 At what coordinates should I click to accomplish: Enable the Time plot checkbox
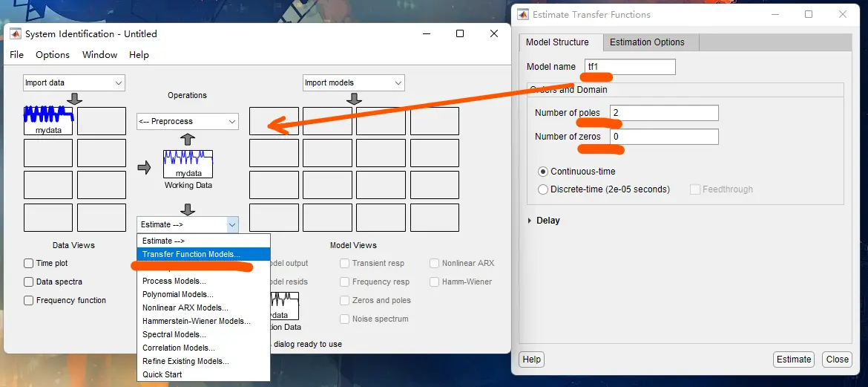29,264
